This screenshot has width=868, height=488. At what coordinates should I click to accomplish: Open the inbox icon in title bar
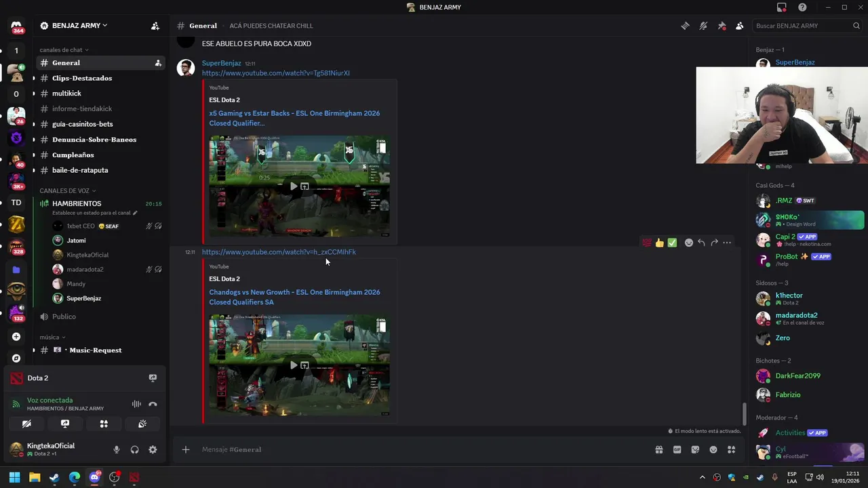point(782,7)
